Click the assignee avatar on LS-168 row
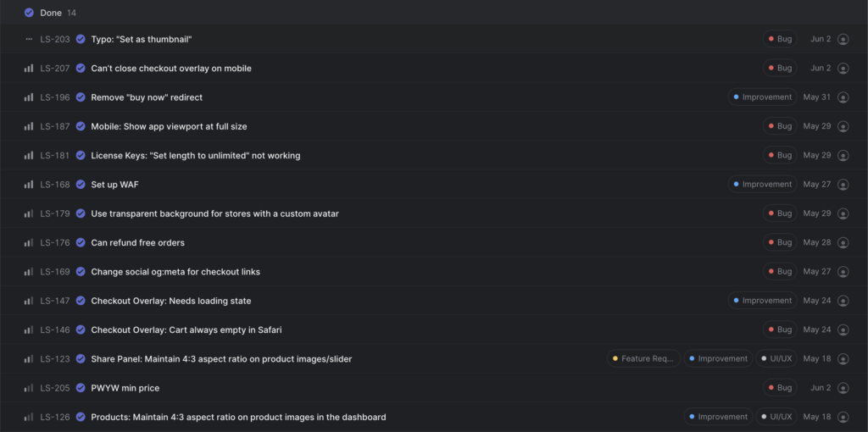 coord(843,184)
